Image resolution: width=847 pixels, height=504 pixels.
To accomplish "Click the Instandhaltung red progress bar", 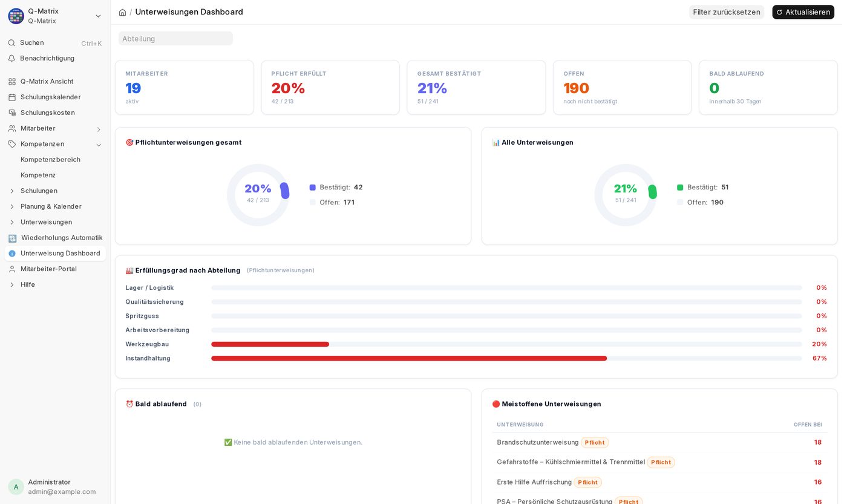I will pos(409,359).
